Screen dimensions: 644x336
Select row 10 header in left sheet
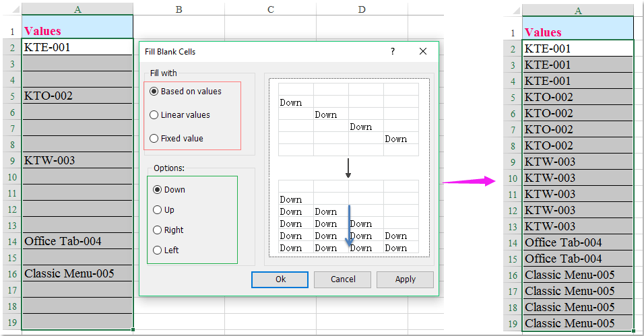pyautogui.click(x=12, y=176)
